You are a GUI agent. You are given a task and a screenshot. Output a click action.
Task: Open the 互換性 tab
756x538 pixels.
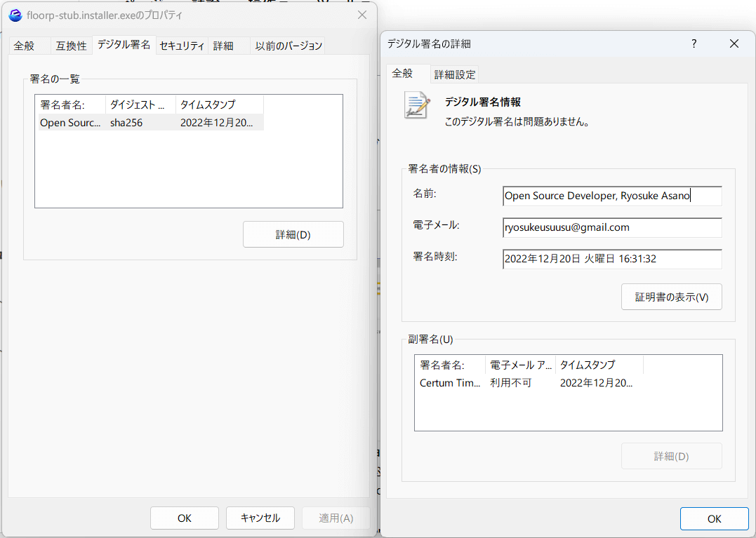click(x=72, y=46)
